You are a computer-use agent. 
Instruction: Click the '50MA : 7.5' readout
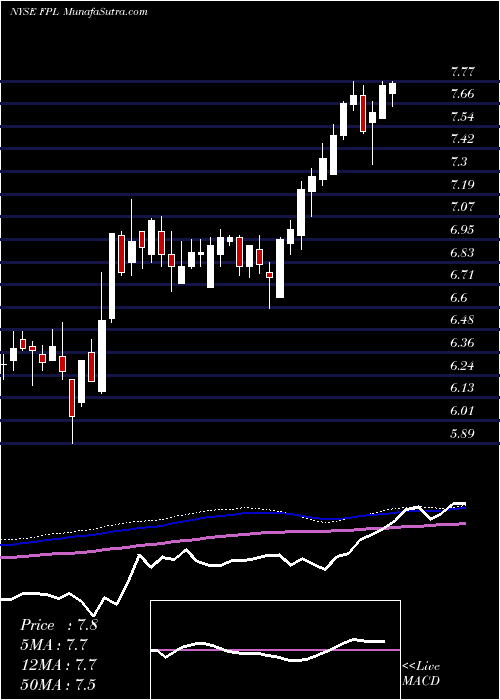pyautogui.click(x=57, y=684)
